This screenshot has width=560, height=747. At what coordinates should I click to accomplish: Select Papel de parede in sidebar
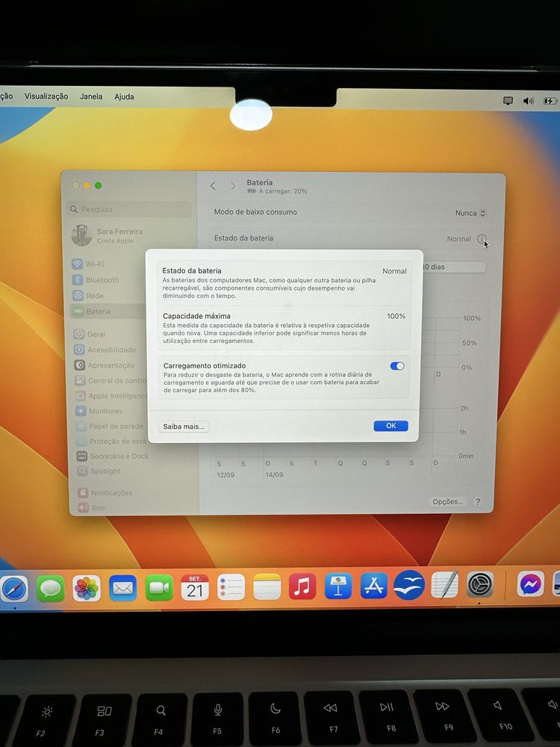[111, 426]
